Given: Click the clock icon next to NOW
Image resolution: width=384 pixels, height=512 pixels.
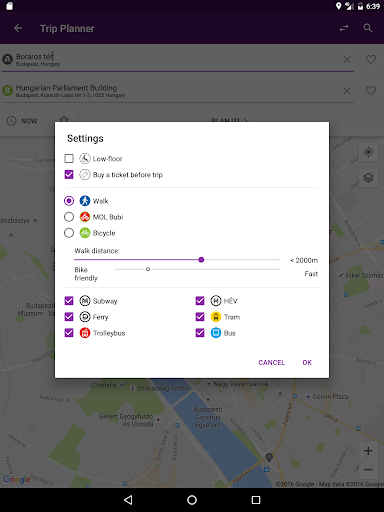Looking at the screenshot, I should point(12,121).
